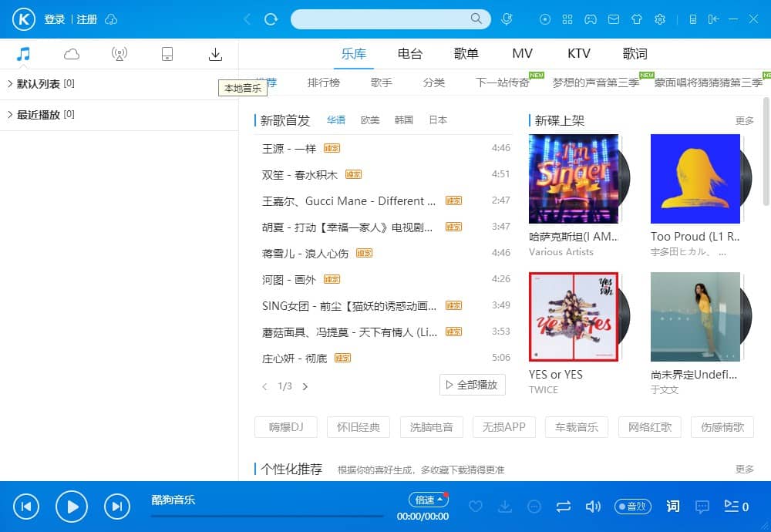Switch to the KTV tab
The image size is (771, 532).
[579, 54]
